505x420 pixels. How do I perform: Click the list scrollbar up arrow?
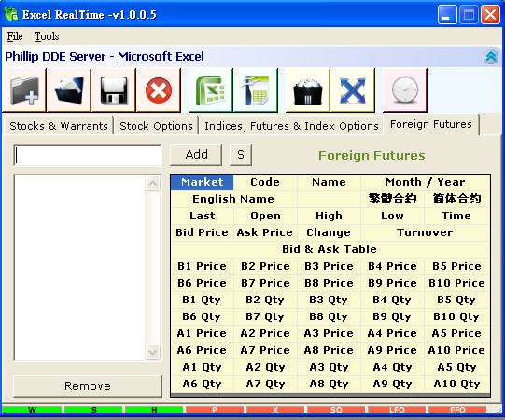[x=152, y=184]
